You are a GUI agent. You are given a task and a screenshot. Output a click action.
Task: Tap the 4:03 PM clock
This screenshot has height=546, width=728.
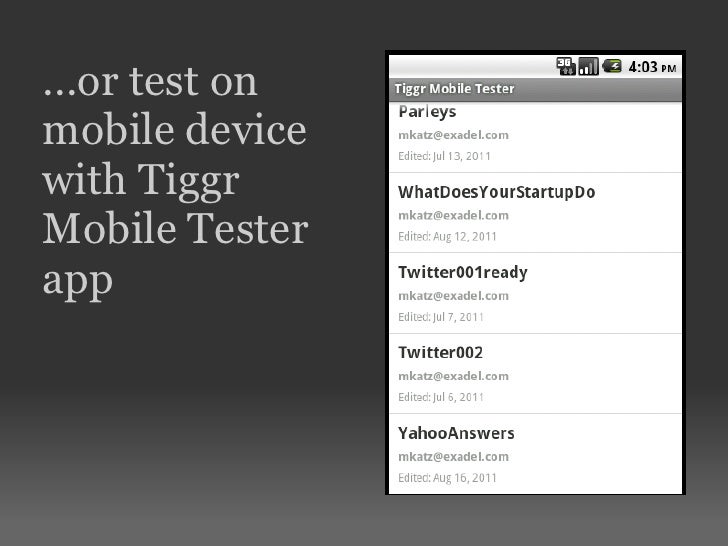(x=652, y=67)
